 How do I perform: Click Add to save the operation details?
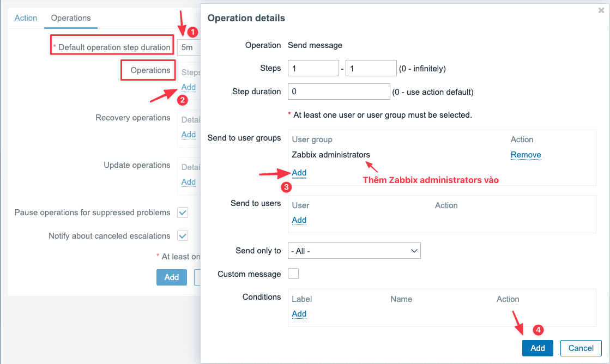[537, 348]
